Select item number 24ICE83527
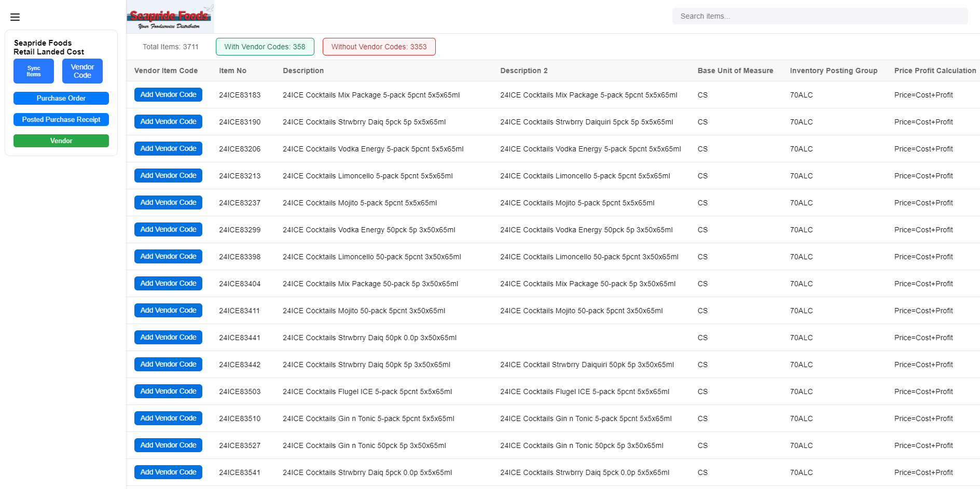 tap(240, 445)
